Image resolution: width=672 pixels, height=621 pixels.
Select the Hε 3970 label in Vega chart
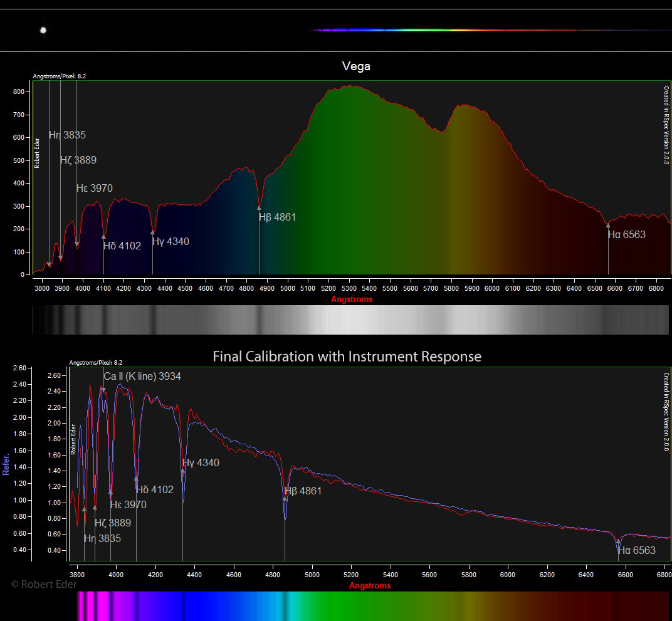click(x=95, y=189)
